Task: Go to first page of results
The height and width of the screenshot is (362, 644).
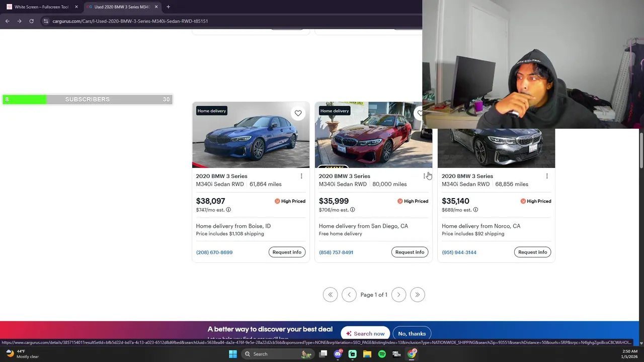Action: [x=331, y=295]
